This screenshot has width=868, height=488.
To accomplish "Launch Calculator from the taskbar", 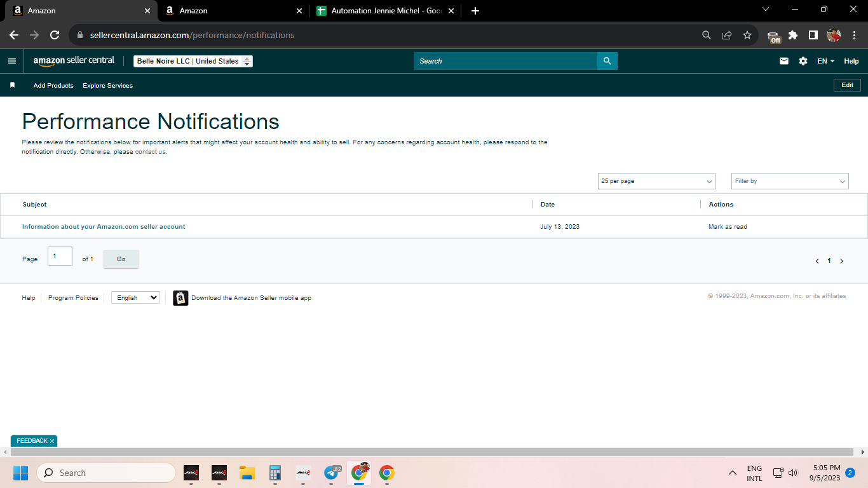I will tap(275, 473).
